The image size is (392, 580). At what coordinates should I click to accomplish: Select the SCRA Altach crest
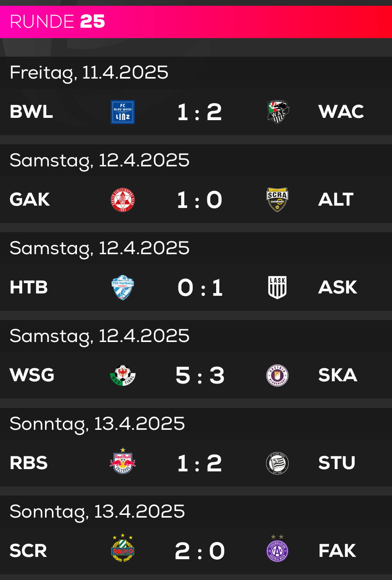click(x=277, y=200)
